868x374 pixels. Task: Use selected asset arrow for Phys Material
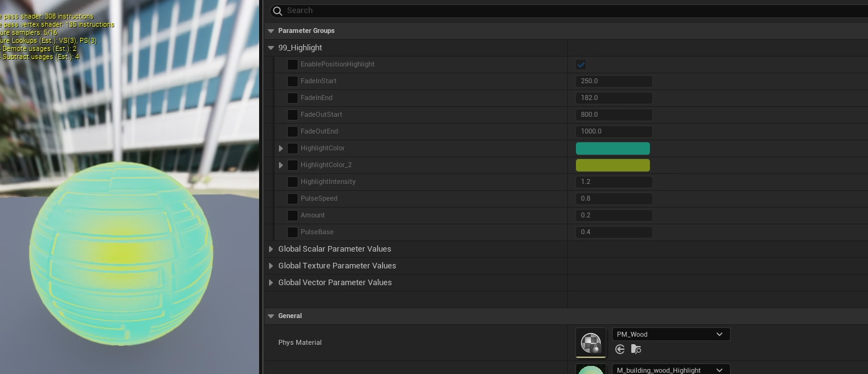tap(619, 350)
